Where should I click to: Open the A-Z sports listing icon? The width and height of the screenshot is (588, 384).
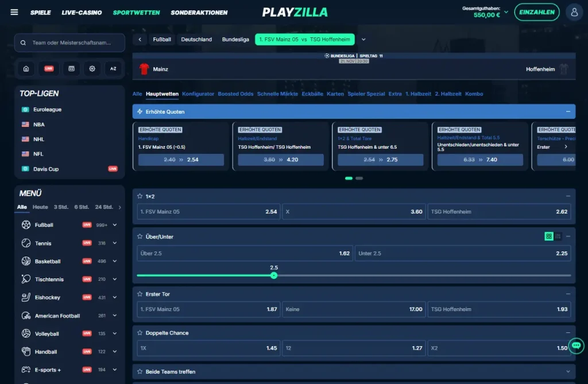[x=113, y=68]
